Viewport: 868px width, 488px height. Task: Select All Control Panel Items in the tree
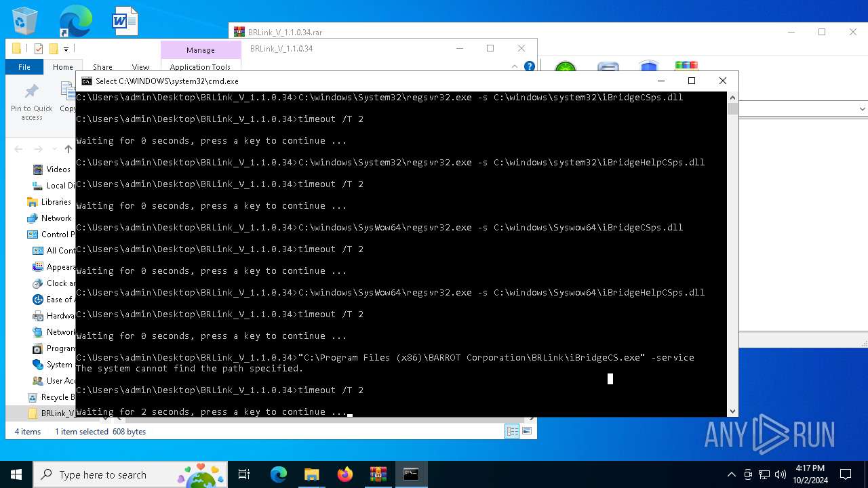coord(54,251)
